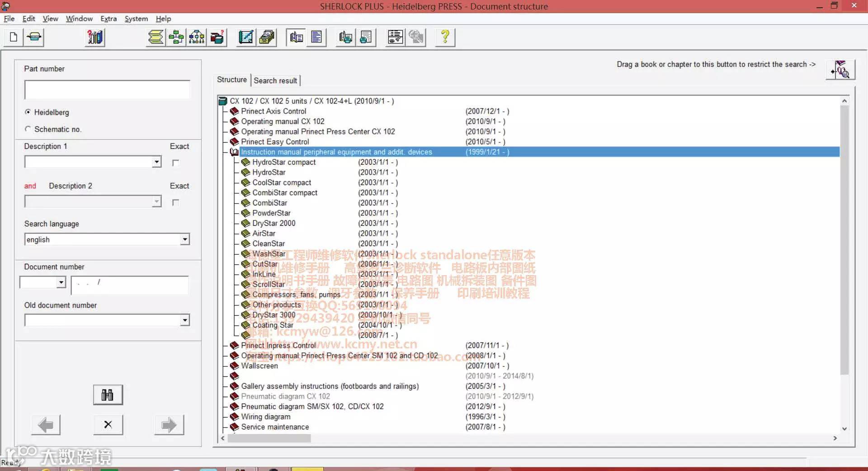The width and height of the screenshot is (868, 471).
Task: Click the blank page new document icon
Action: tap(14, 37)
